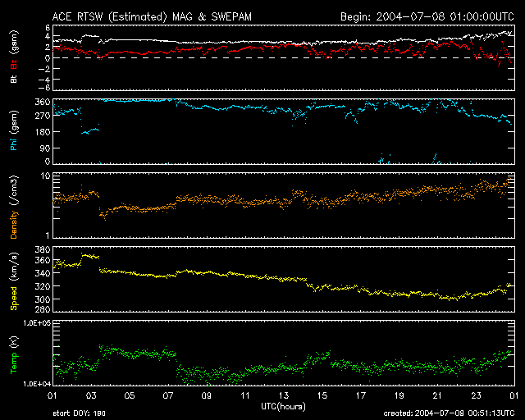Click the '360' tick in the Phi panel
Image resolution: width=525 pixels, height=420 pixels.
point(43,103)
